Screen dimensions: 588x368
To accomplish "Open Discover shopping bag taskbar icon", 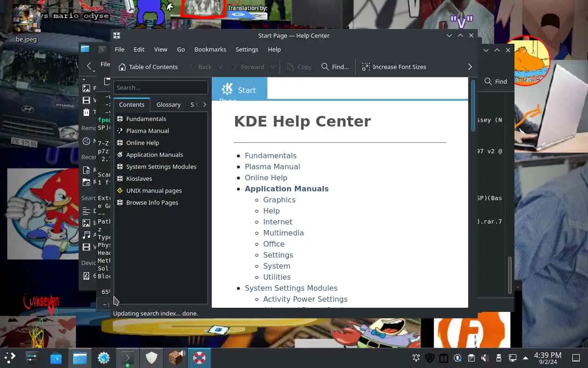I will [x=56, y=357].
